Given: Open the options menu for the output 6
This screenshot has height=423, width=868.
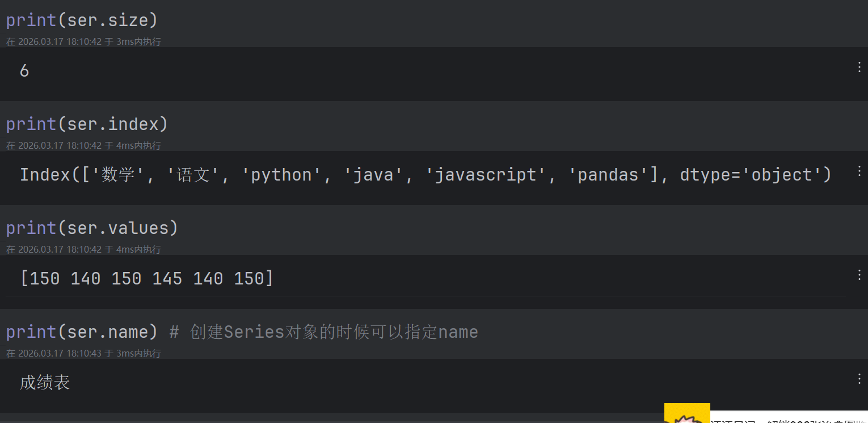Looking at the screenshot, I should (x=859, y=68).
